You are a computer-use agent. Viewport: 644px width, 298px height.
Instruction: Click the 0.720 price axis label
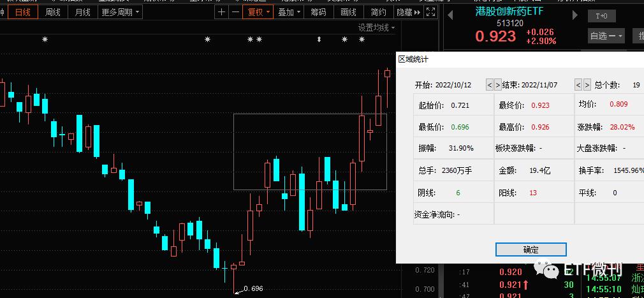point(425,270)
